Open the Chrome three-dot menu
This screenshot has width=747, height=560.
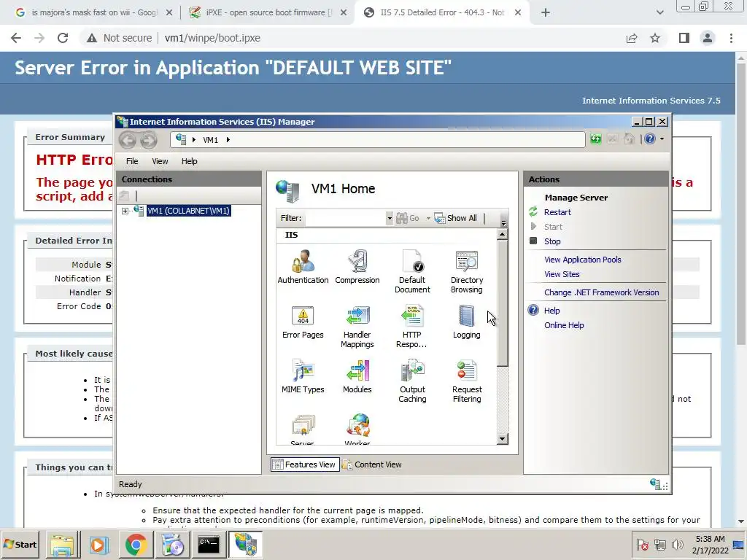pos(731,38)
